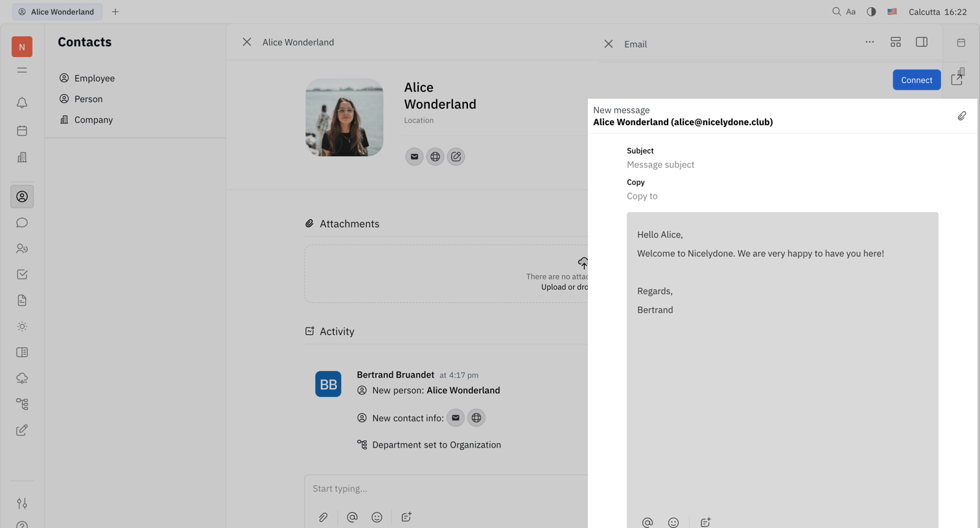Screen dimensions: 980x528
Task: Open settings sliders icon in sidebar
Action: coord(22,503)
